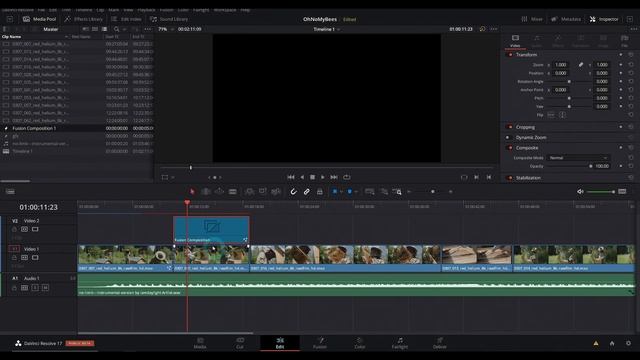Show the Mixer panel
Image resolution: width=640 pixels, height=360 pixels.
pos(532,19)
